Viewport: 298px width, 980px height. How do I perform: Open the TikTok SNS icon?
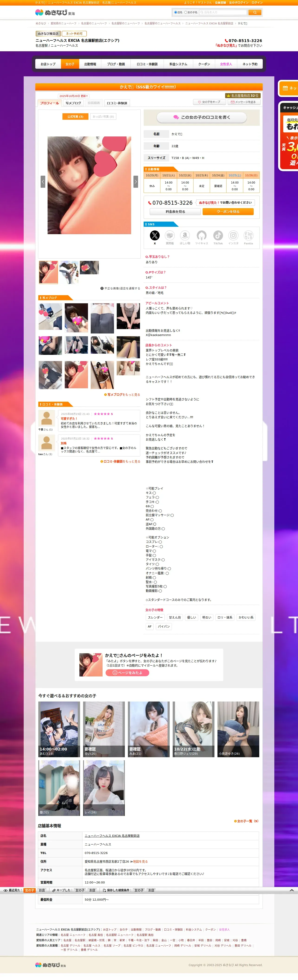[x=218, y=236]
